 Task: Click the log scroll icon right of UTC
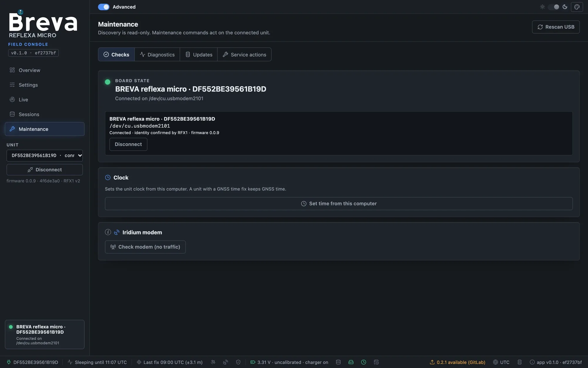520,362
